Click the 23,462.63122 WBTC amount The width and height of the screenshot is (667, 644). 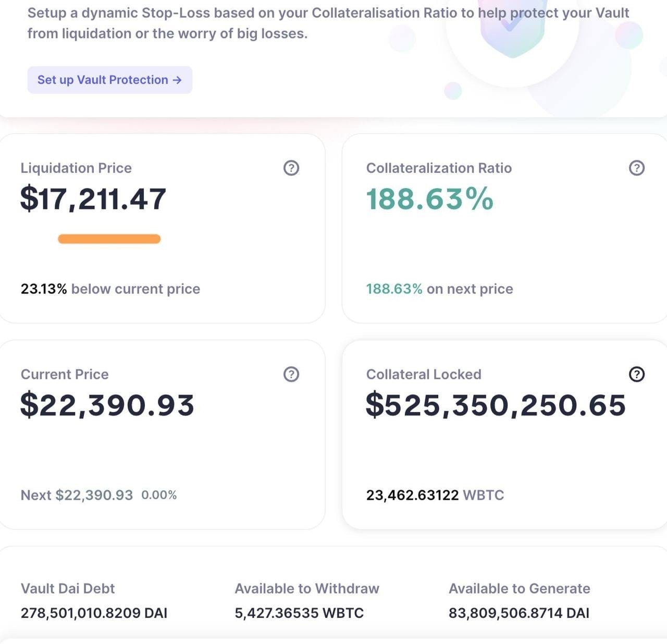(435, 495)
